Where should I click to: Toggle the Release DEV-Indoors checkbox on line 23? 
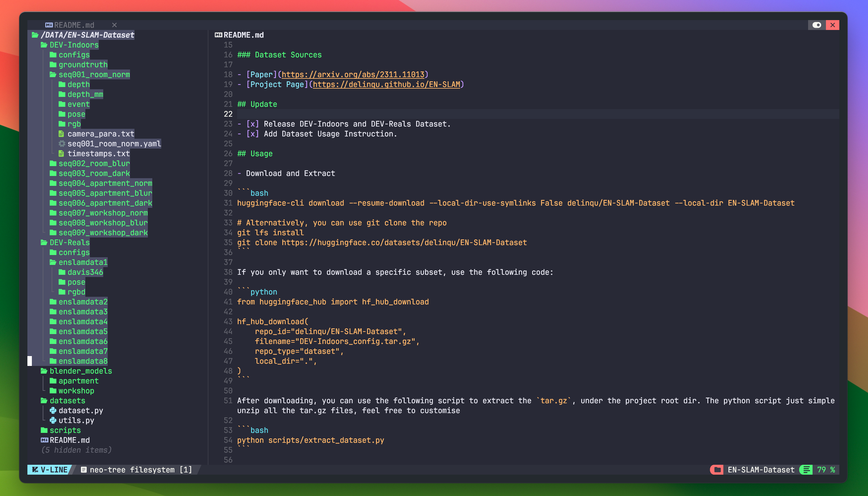point(252,124)
